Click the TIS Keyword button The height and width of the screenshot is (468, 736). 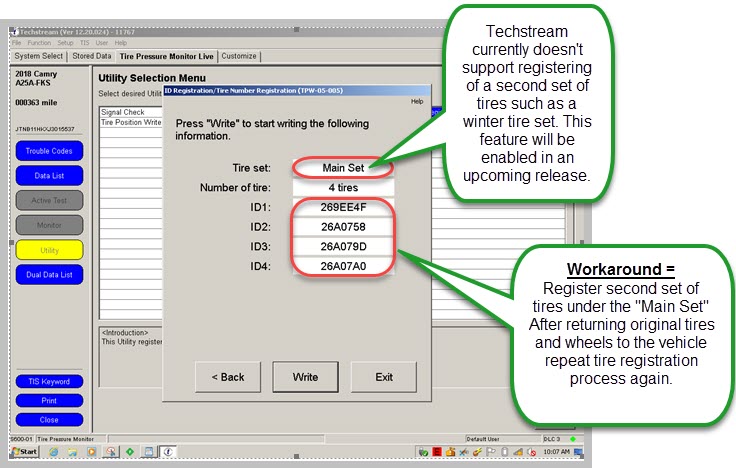[x=49, y=382]
